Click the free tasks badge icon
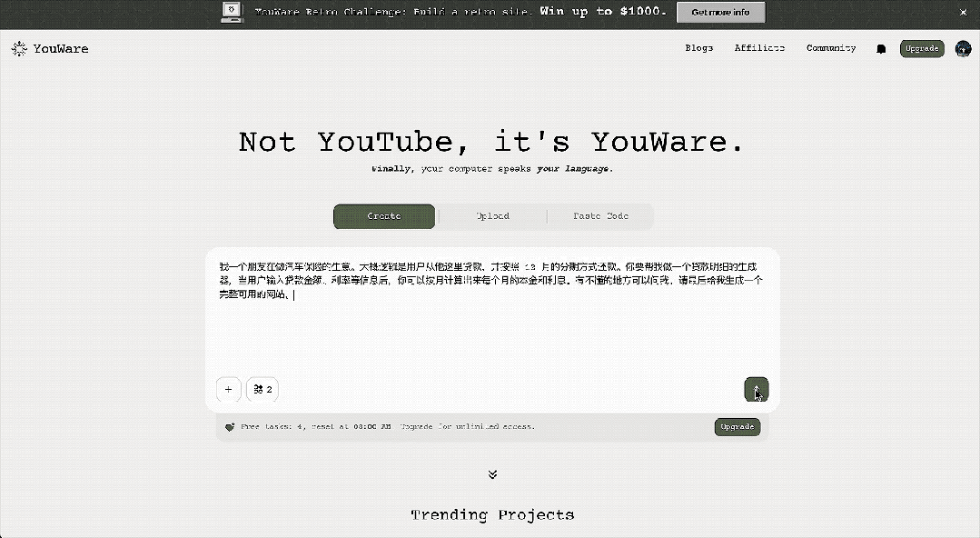The image size is (980, 538). click(230, 426)
